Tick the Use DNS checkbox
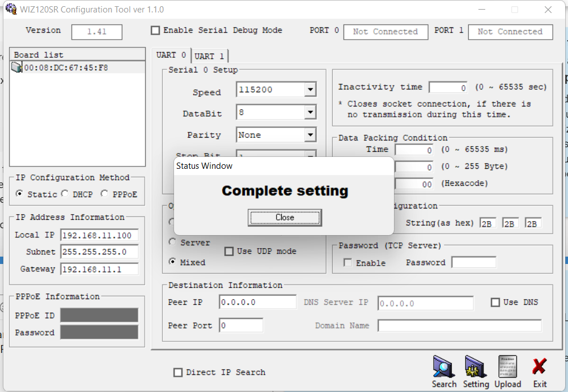The image size is (568, 392). coord(495,302)
